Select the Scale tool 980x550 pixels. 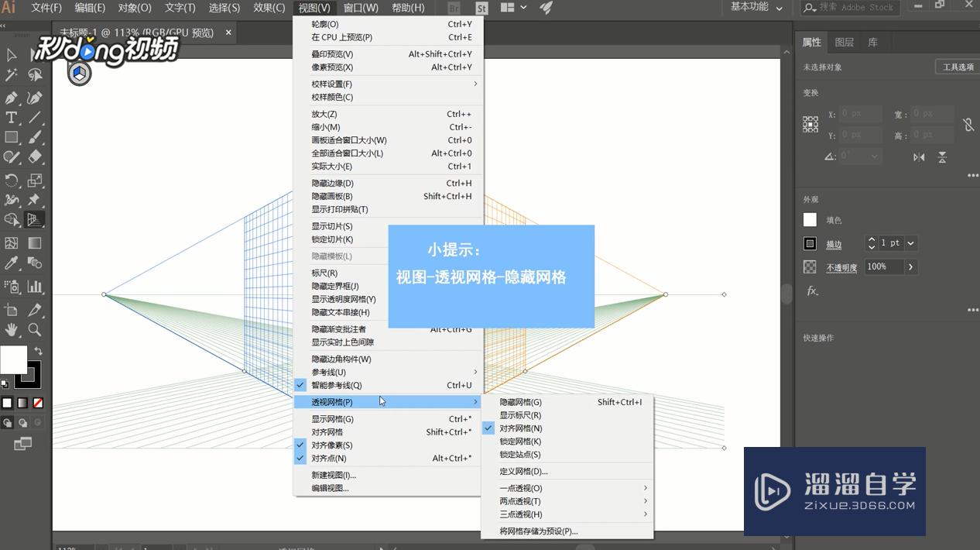point(35,181)
